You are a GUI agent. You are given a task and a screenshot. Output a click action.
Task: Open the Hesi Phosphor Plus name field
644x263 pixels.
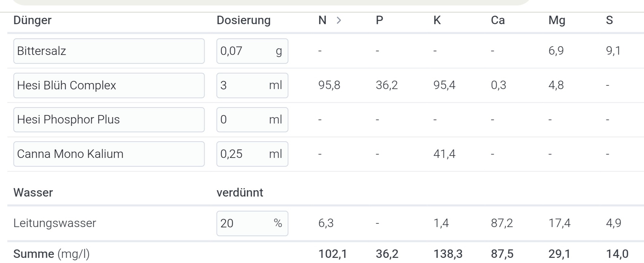coord(109,120)
